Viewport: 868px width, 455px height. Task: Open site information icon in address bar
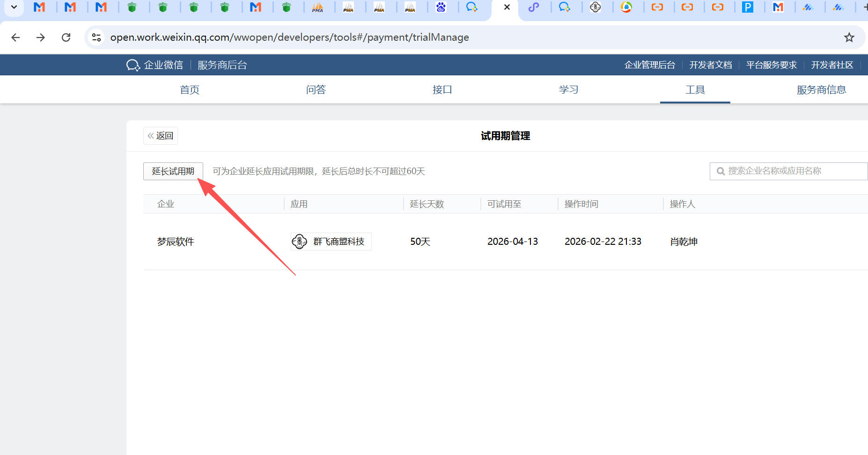point(96,37)
